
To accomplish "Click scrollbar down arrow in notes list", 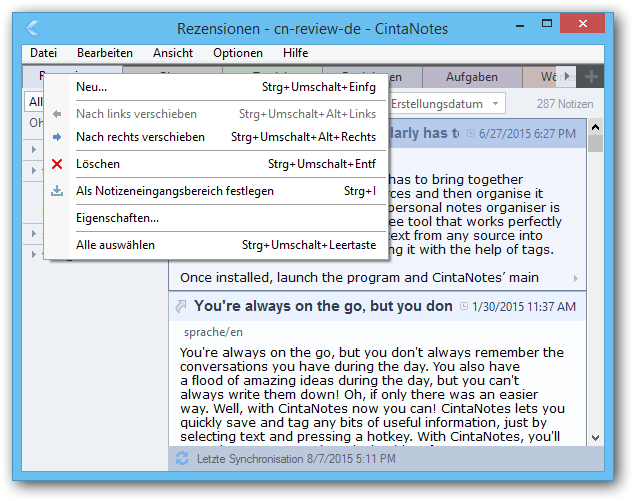I will tap(595, 438).
